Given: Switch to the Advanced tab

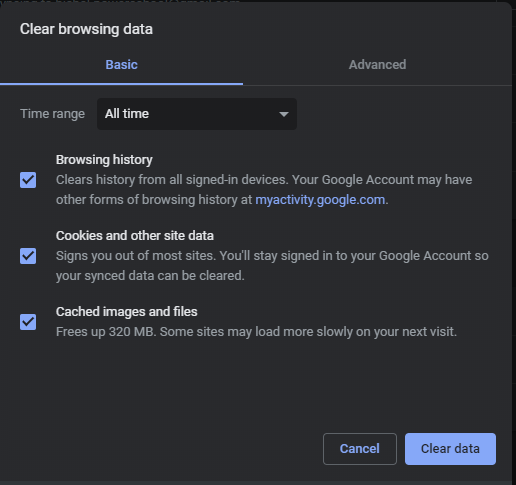Looking at the screenshot, I should [377, 65].
